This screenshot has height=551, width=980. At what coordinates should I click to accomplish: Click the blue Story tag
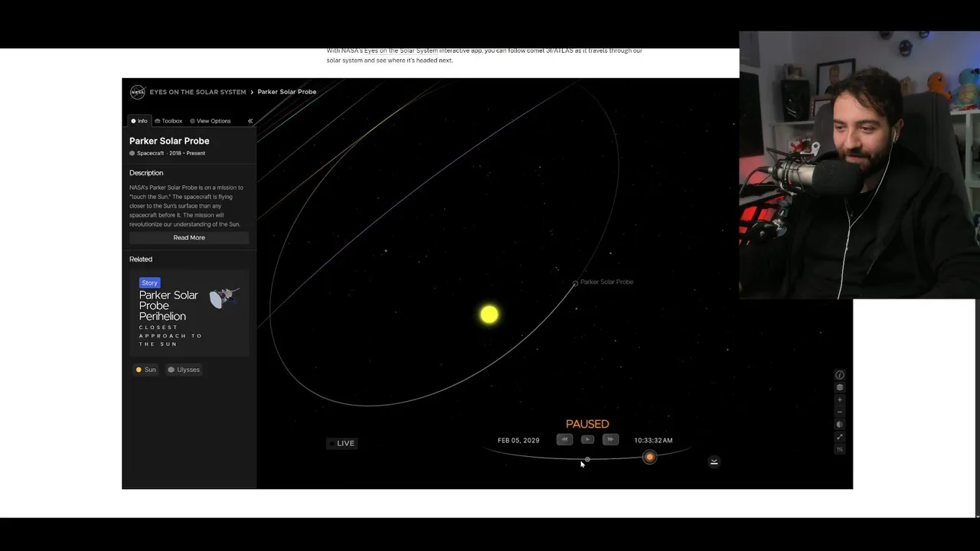150,283
